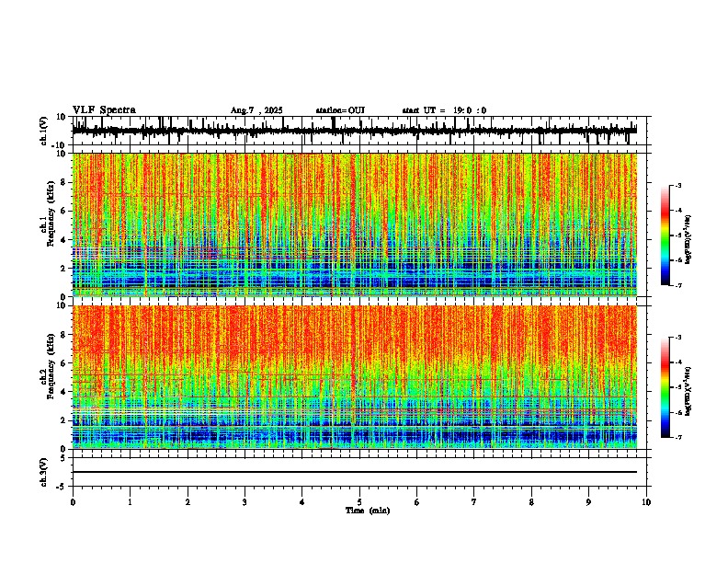Viewport: 728px width, 563px height.
Task: Click the "VLF Spectra" plot title
Action: click(x=104, y=109)
